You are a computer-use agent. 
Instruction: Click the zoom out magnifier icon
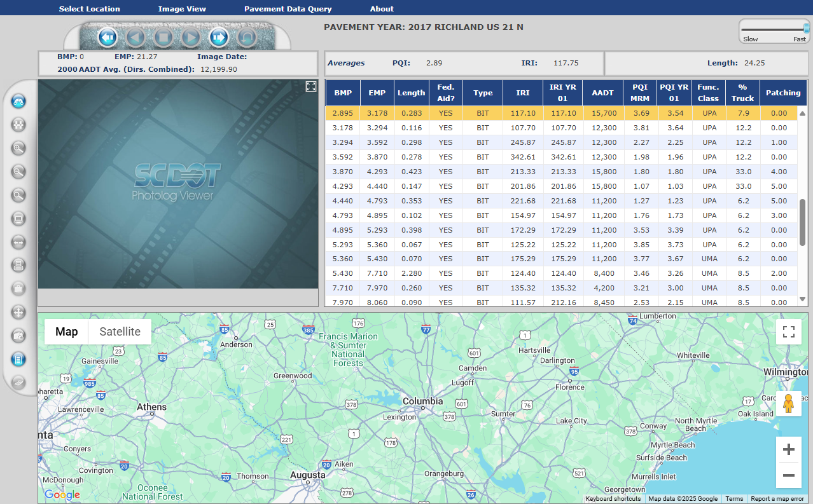click(18, 172)
